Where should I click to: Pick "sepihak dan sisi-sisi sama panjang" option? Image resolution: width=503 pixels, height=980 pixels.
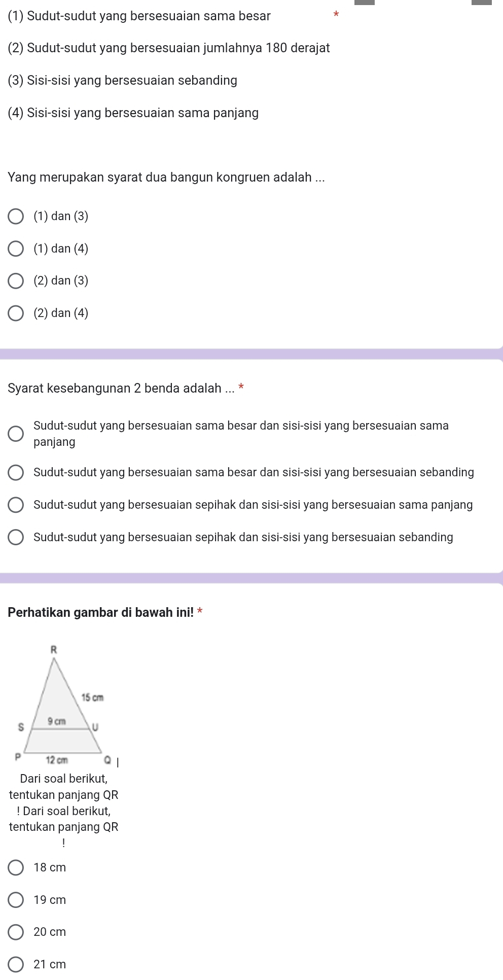click(x=16, y=505)
